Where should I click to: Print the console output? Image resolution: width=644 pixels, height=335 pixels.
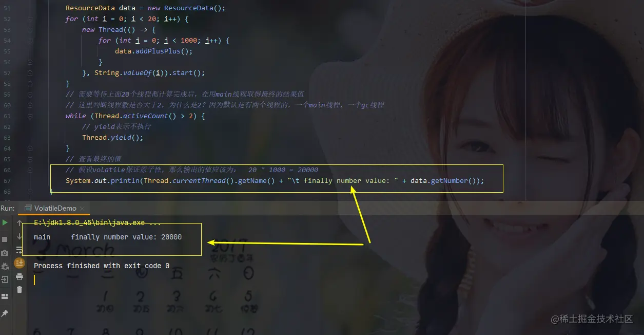click(x=19, y=276)
